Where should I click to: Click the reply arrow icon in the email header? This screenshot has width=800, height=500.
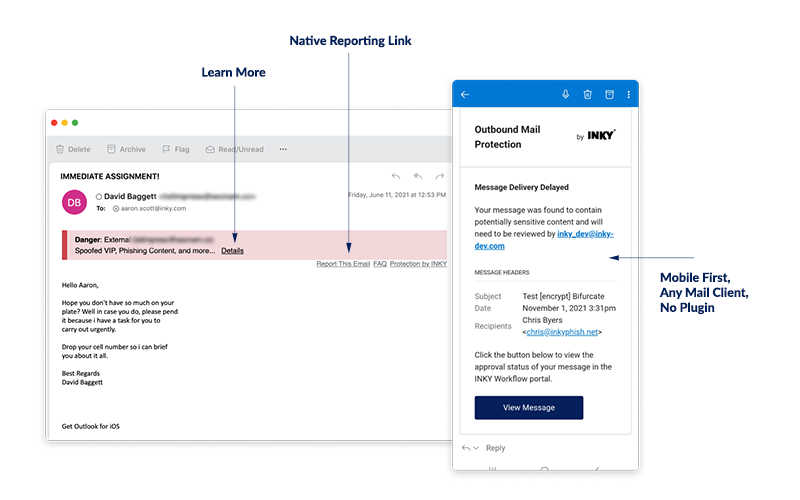click(x=396, y=176)
